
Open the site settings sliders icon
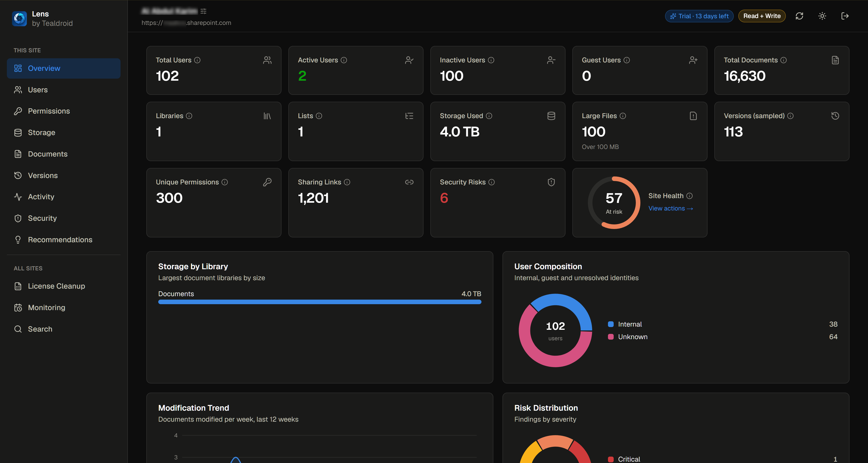pyautogui.click(x=203, y=11)
